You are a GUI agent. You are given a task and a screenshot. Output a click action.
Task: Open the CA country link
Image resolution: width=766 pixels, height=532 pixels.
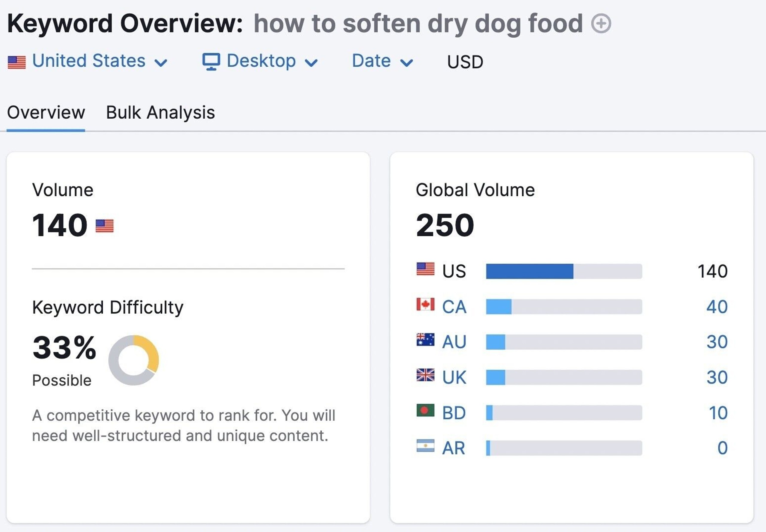point(454,307)
